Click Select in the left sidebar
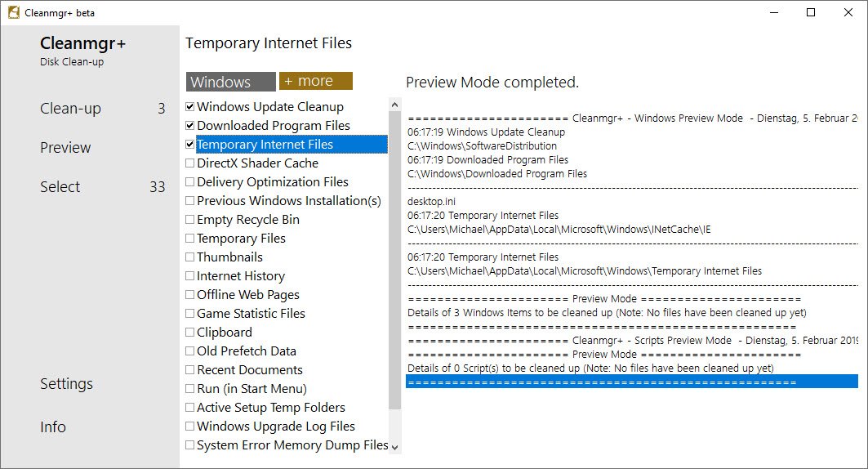 pos(60,187)
